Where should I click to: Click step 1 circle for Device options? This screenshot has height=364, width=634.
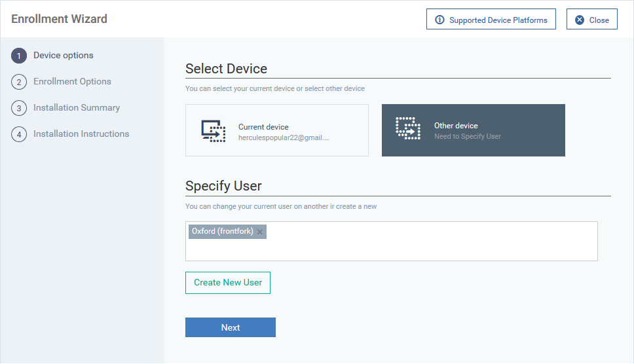pyautogui.click(x=19, y=56)
